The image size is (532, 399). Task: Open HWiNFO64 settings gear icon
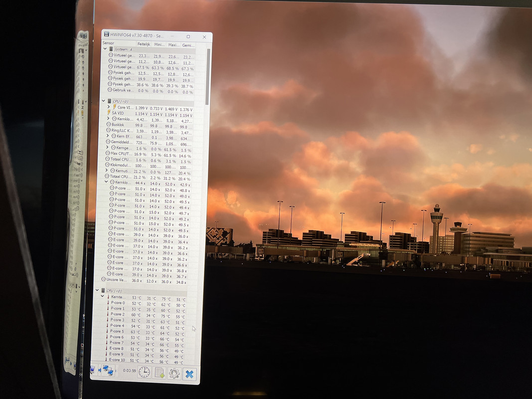[x=174, y=374]
